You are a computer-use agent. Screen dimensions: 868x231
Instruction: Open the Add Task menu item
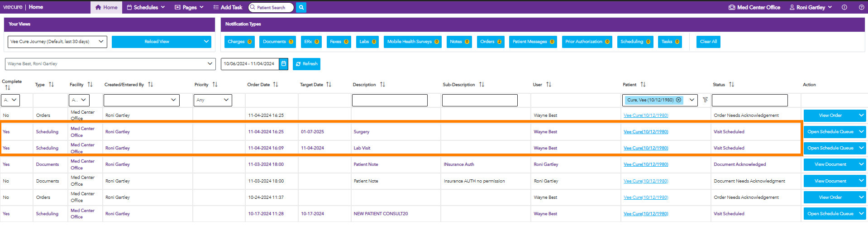pyautogui.click(x=228, y=7)
